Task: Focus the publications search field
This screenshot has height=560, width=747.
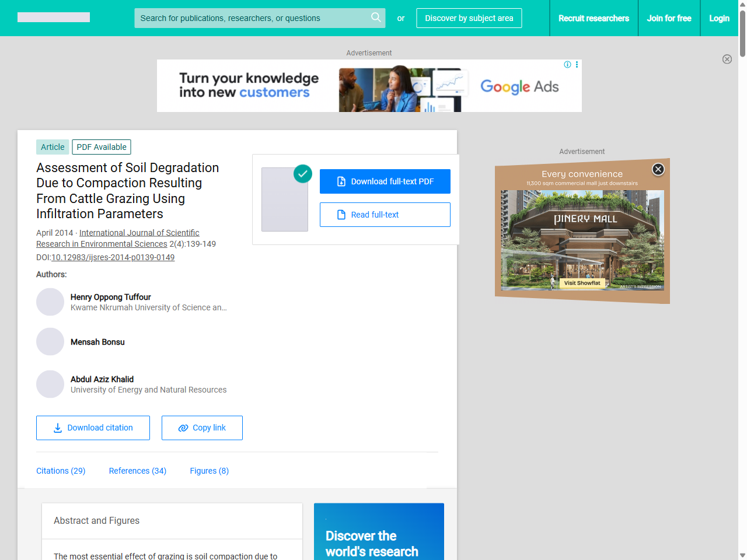Action: click(x=251, y=18)
